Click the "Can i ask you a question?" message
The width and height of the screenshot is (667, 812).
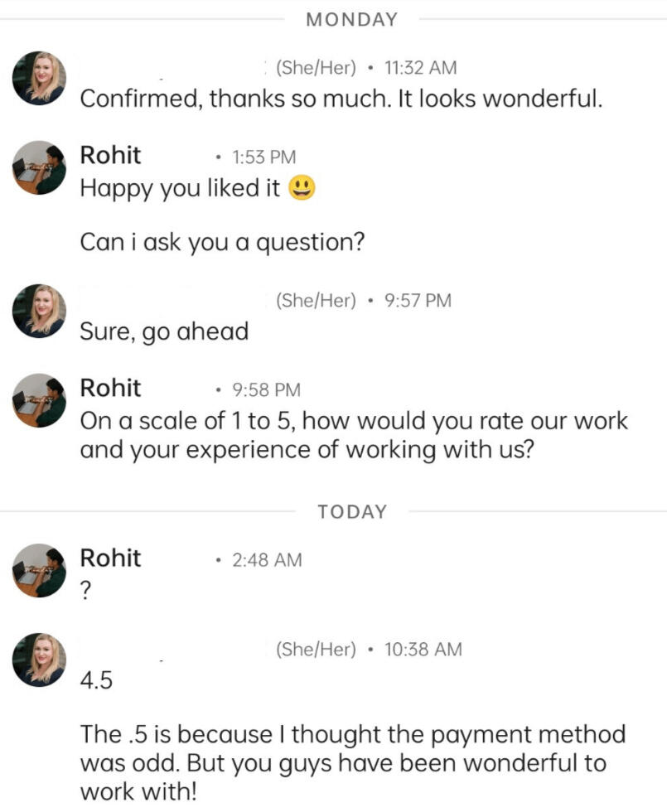click(222, 243)
